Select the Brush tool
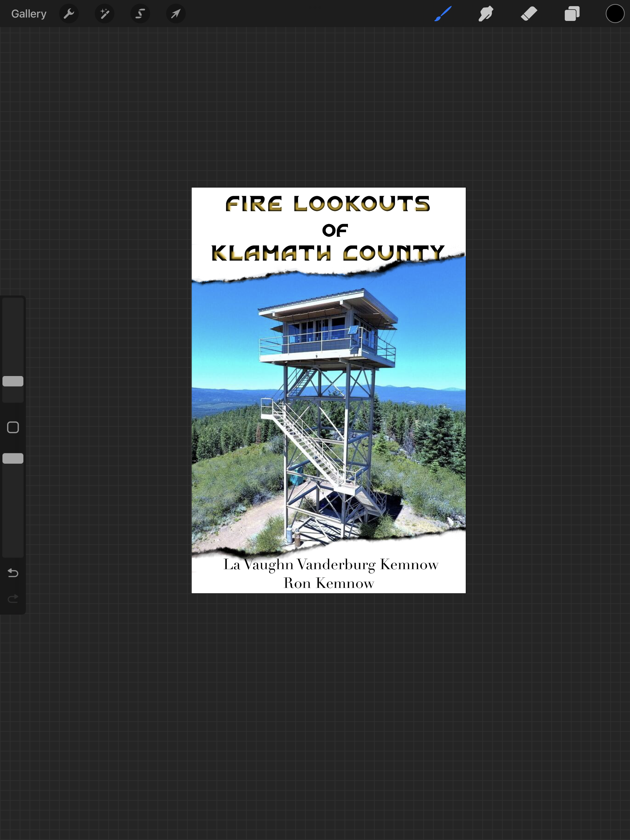Viewport: 630px width, 840px height. pos(443,14)
